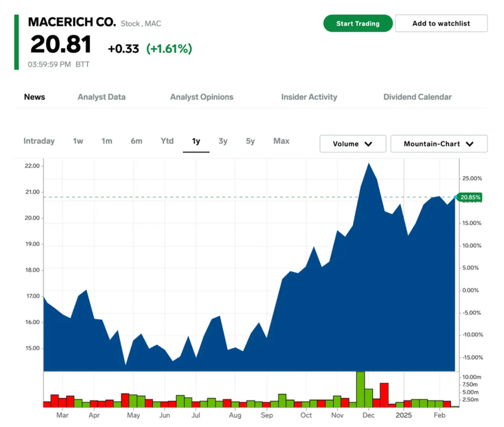Click Add to watchlist button

click(440, 23)
